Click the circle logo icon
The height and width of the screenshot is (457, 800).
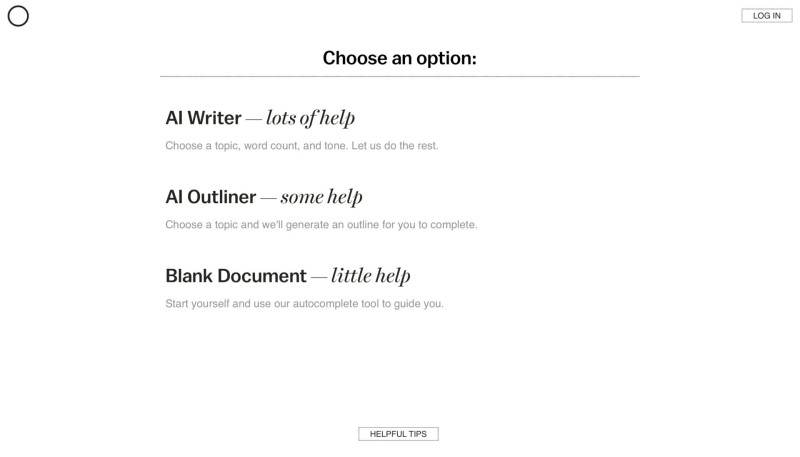point(18,16)
